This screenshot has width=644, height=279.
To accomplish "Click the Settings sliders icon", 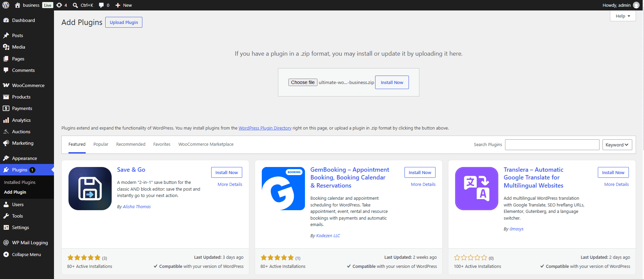I will pyautogui.click(x=6, y=227).
